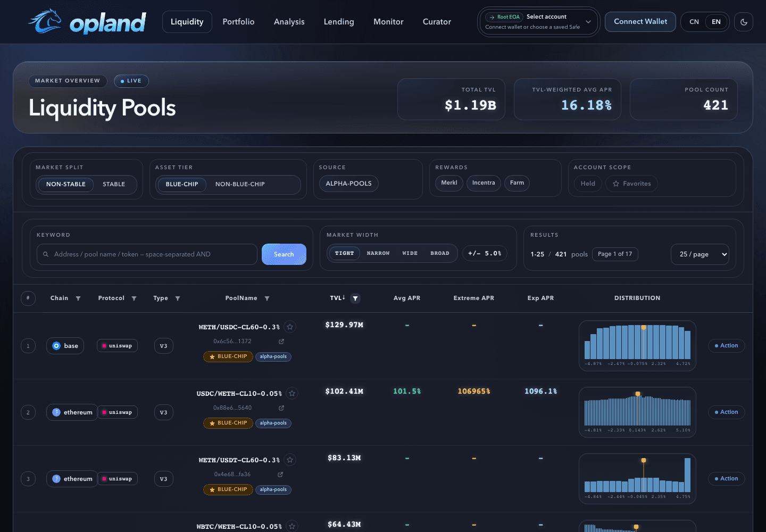Star the WBTC/WETH-CL10-0.05% pool
766x532 pixels.
[292, 526]
